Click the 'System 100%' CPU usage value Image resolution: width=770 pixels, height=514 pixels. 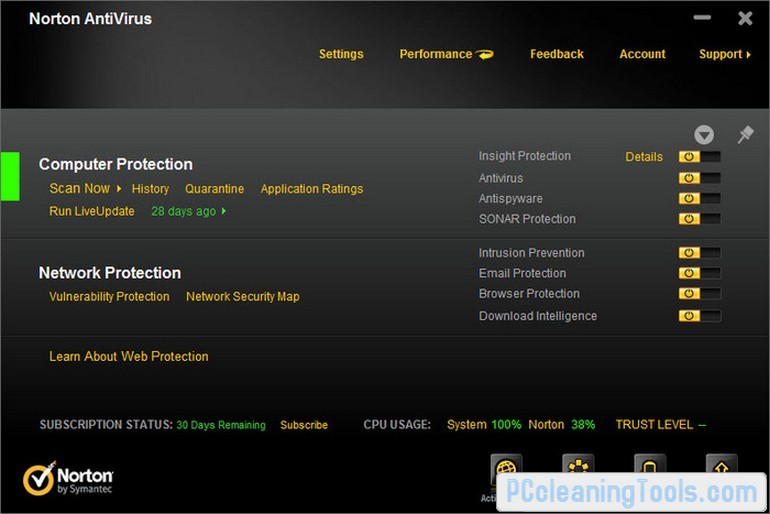tap(484, 425)
